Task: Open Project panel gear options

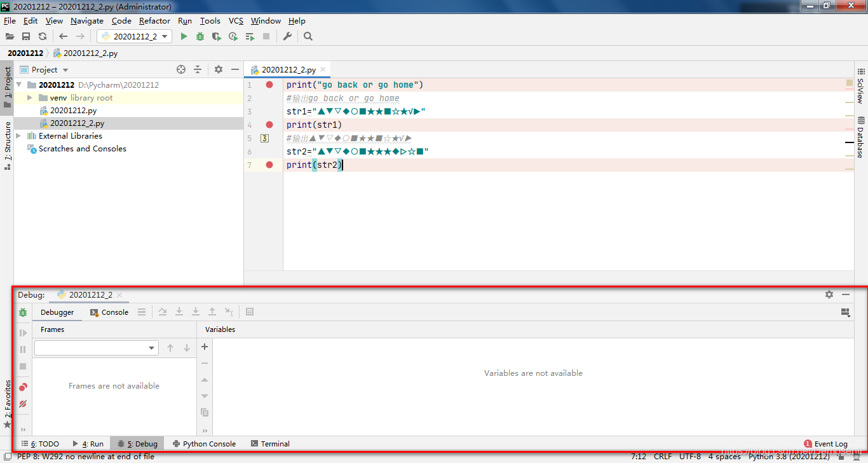Action: tap(219, 69)
